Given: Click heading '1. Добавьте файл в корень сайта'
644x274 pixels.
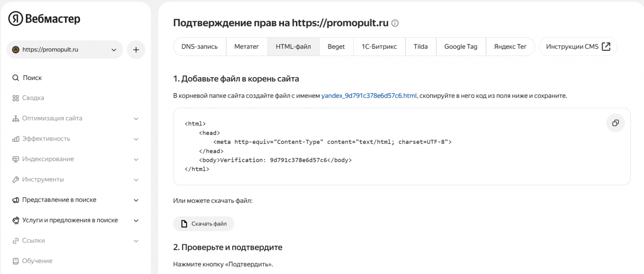Looking at the screenshot, I should (236, 79).
